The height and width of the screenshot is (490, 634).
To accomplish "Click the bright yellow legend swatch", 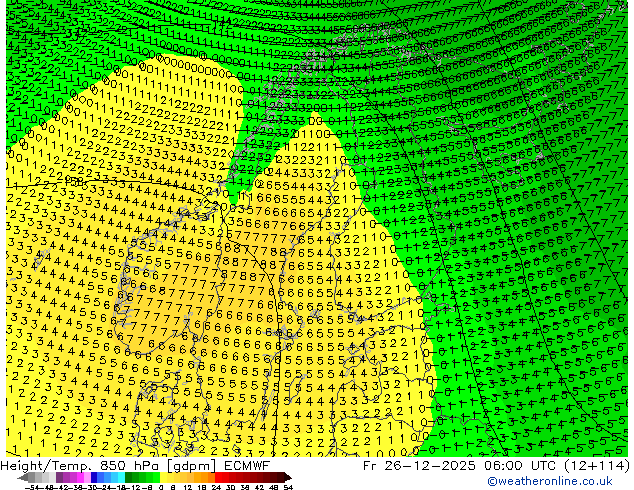I will pyautogui.click(x=163, y=478).
